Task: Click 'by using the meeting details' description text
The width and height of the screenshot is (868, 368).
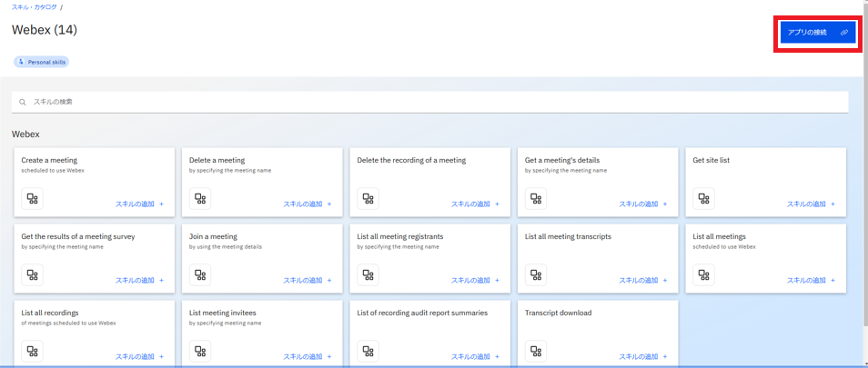Action: 226,247
